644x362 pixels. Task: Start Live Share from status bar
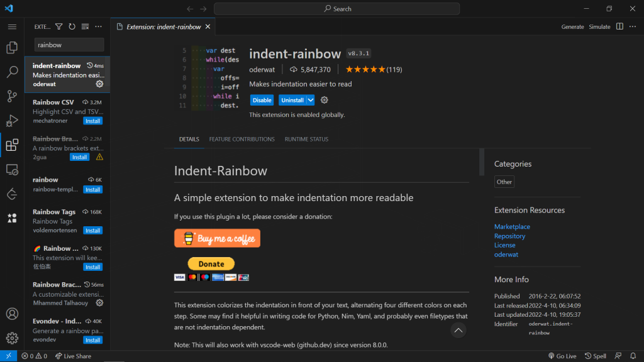[73, 356]
